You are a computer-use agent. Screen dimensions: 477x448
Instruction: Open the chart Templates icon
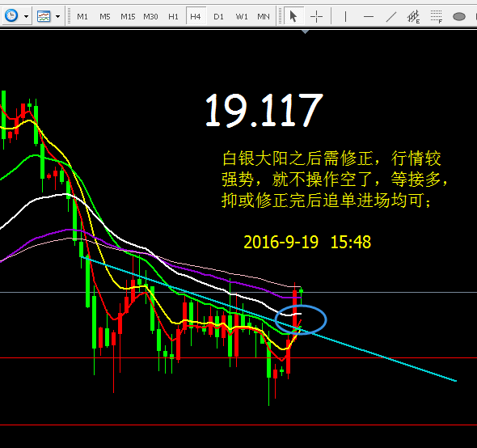[44, 16]
